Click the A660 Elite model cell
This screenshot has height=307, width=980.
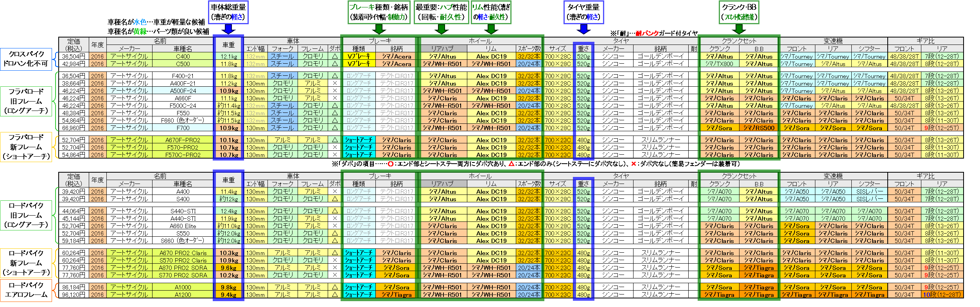point(183,226)
